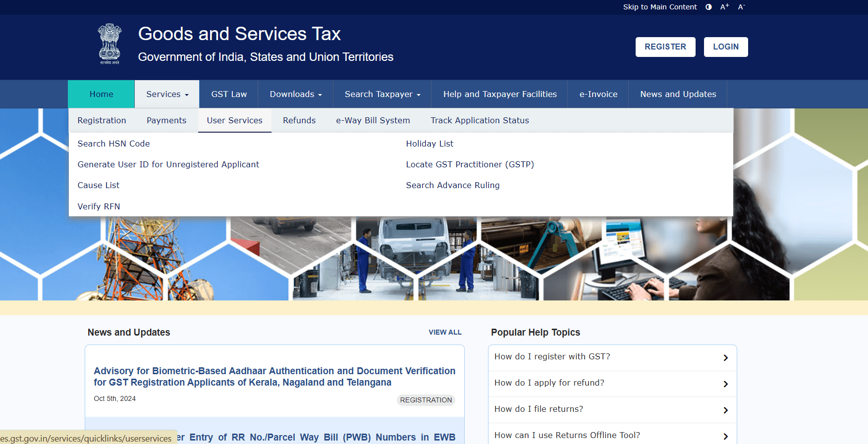
Task: Open RR No./Parcel Way Bill news item
Action: pyautogui.click(x=316, y=437)
